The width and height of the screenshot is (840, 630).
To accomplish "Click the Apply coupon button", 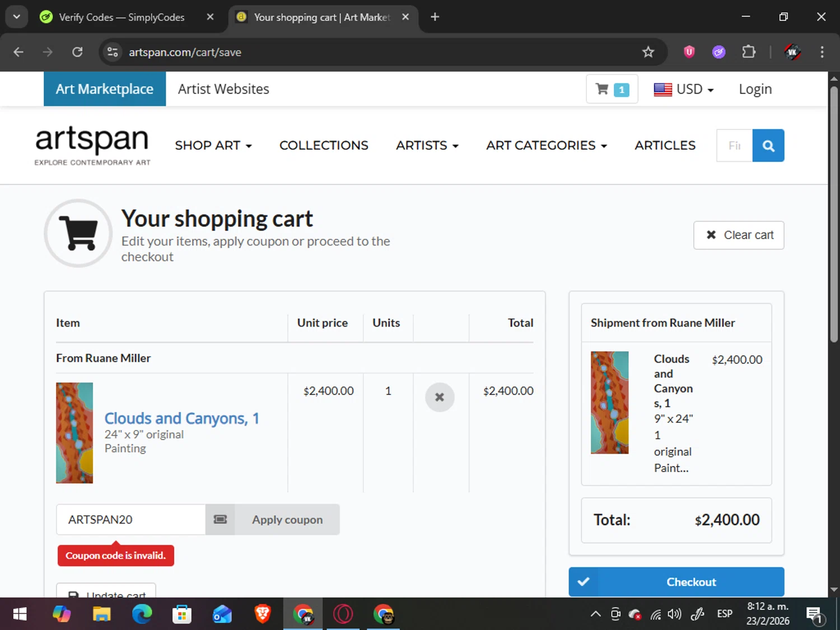I will click(287, 520).
